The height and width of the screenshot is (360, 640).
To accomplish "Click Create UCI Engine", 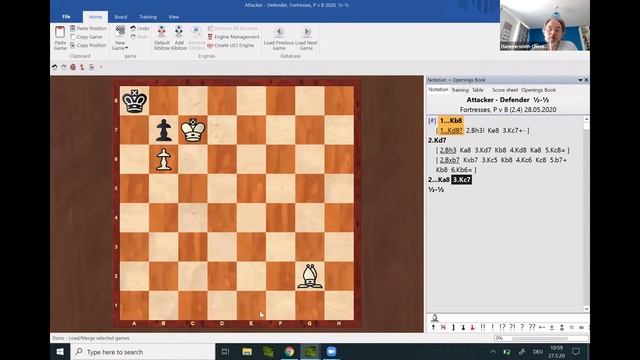I will pos(231,45).
